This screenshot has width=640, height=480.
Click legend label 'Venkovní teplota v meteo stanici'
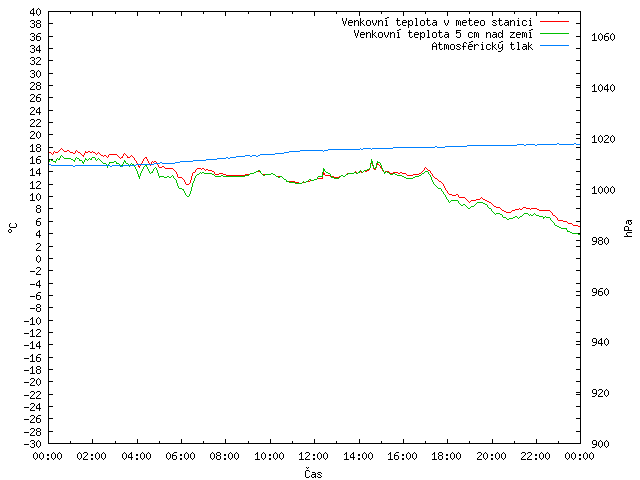[x=437, y=22]
